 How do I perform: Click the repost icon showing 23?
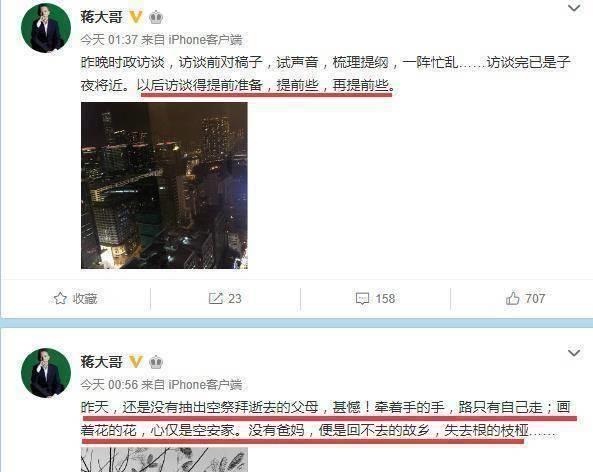click(216, 298)
